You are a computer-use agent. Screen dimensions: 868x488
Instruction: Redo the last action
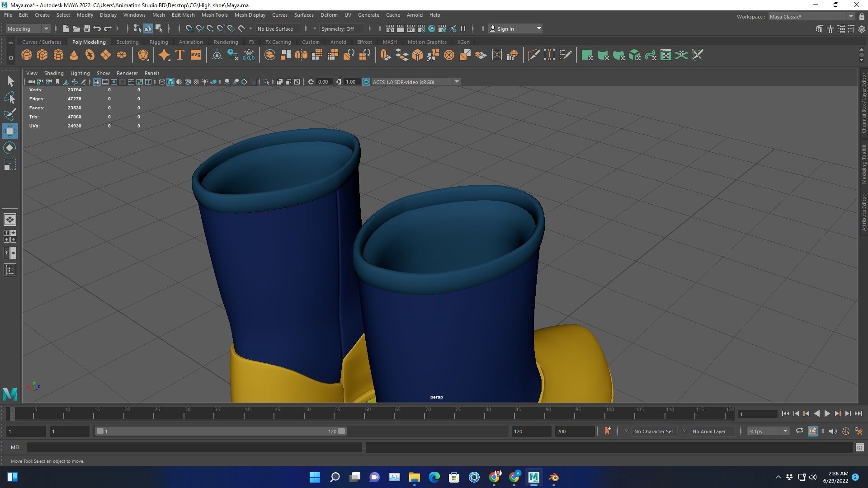(108, 28)
